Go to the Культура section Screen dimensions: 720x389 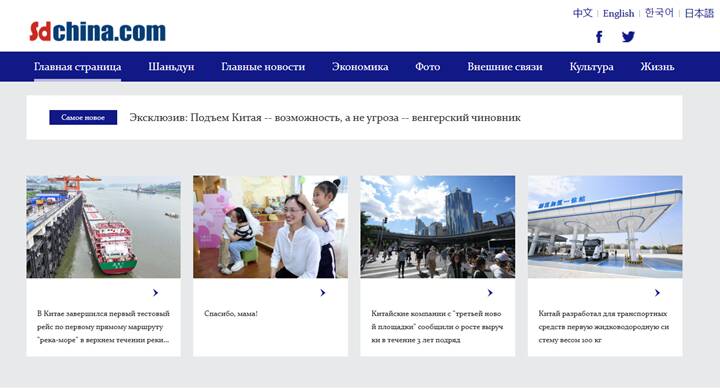click(x=591, y=67)
